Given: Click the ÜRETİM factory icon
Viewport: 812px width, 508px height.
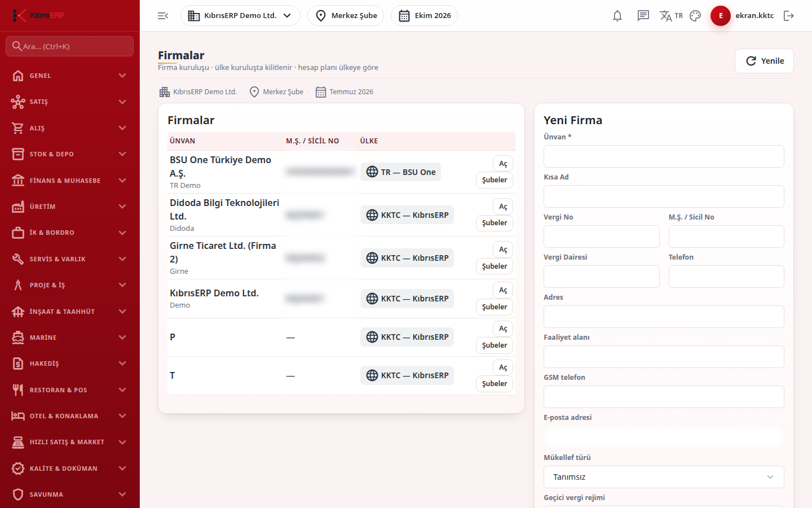Looking at the screenshot, I should [18, 207].
